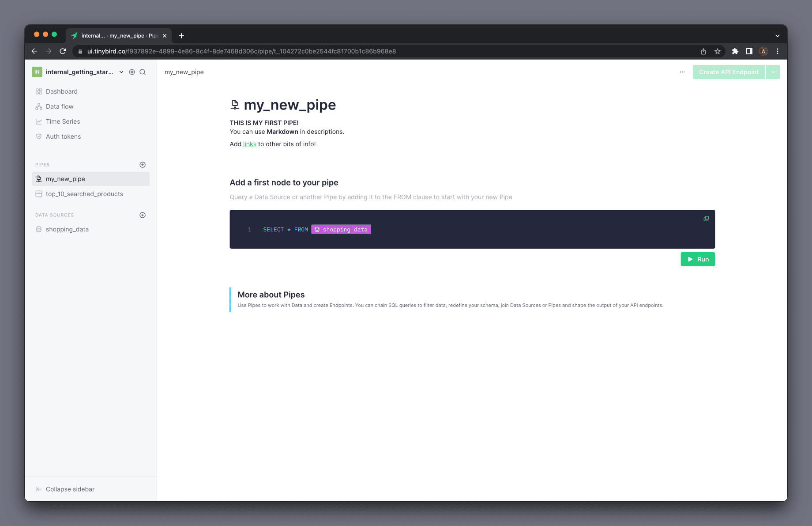Reload the page in the browser
Screen dimensions: 812x526
63,51
